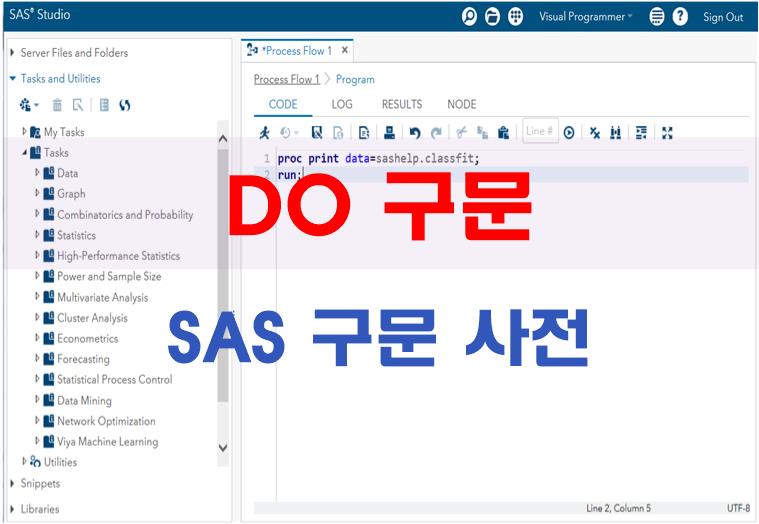Viewport: 759px width, 524px height.
Task: Click the Edit task icon in Tasks toolbar
Action: pyautogui.click(x=78, y=105)
